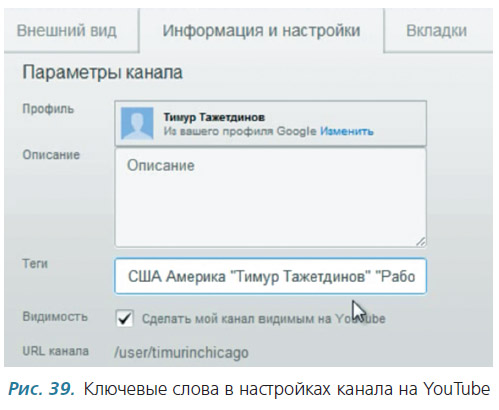Click the Профиль field label
Image resolution: width=499 pixels, height=410 pixels.
tap(48, 109)
